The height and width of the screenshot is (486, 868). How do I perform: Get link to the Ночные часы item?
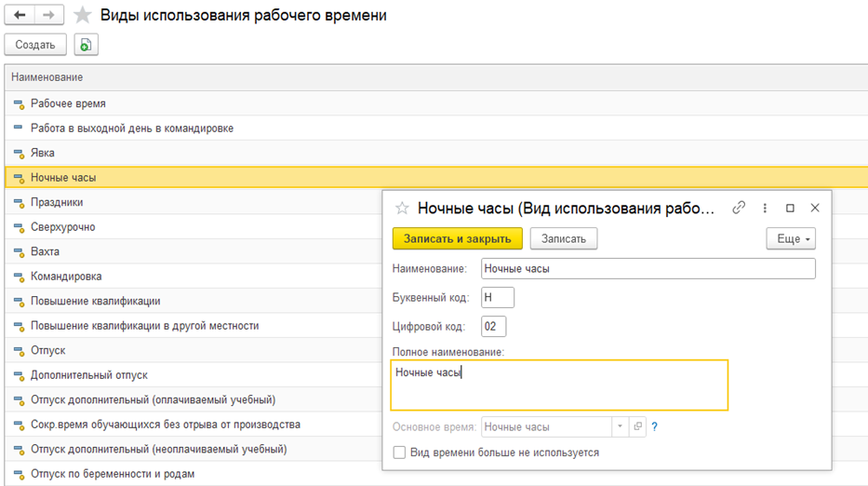coord(739,208)
